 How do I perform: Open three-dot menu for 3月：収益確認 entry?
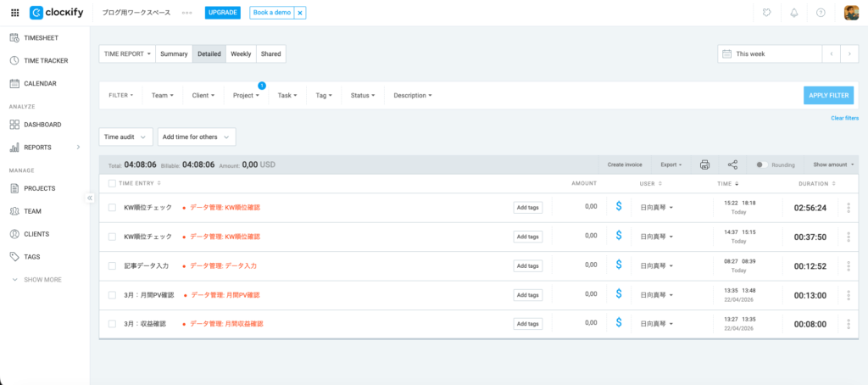click(x=849, y=324)
